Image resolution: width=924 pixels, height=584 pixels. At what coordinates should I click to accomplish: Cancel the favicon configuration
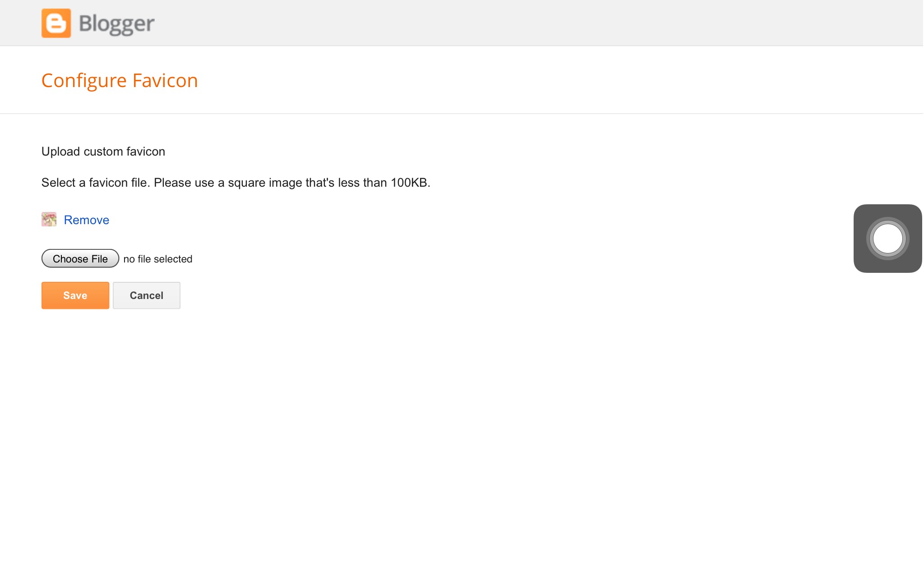click(x=146, y=295)
